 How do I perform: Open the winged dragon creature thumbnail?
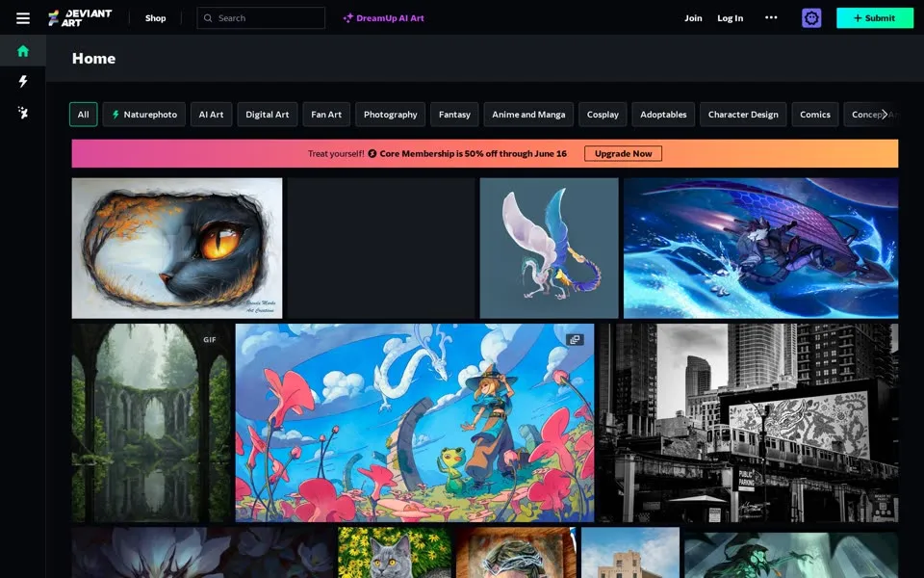[549, 249]
